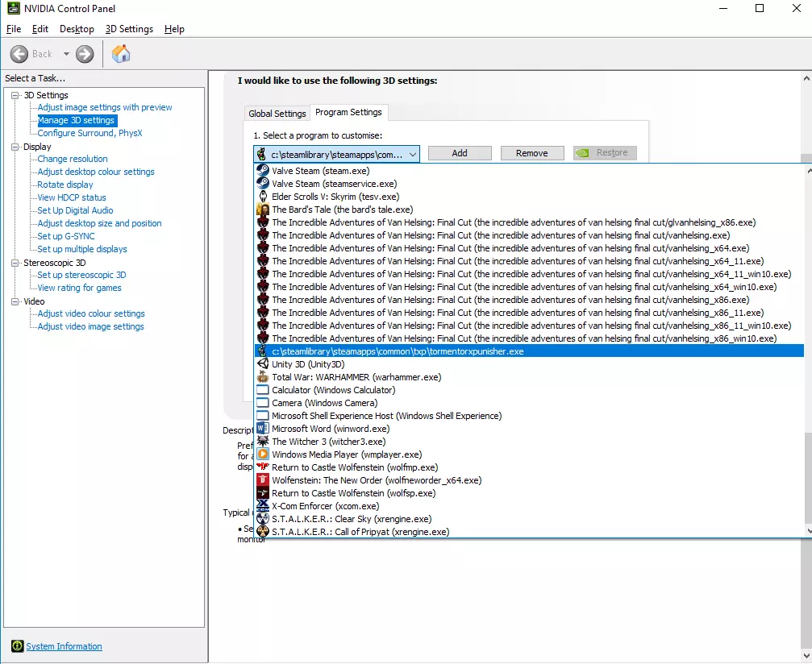This screenshot has width=812, height=664.
Task: Click the Back arrow navigation icon
Action: click(x=19, y=54)
